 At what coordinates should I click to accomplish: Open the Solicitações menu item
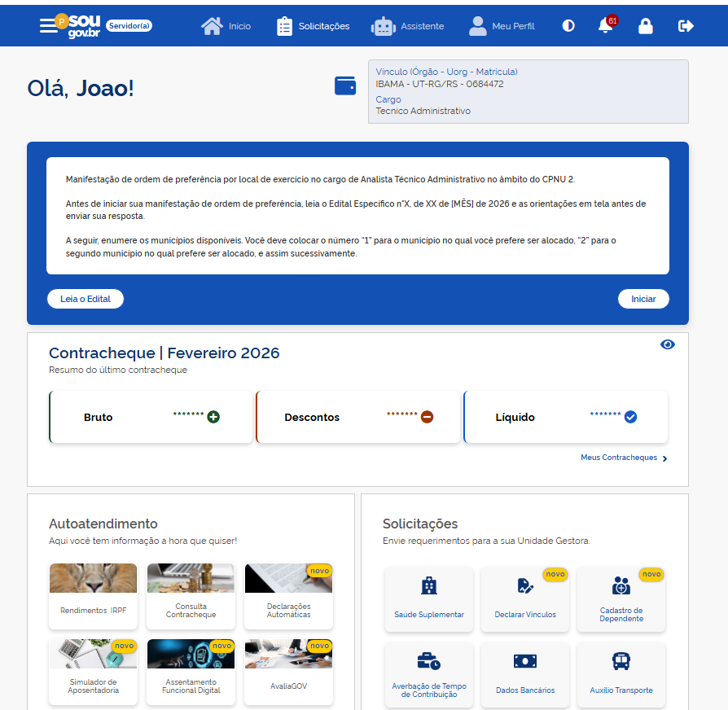pos(314,26)
